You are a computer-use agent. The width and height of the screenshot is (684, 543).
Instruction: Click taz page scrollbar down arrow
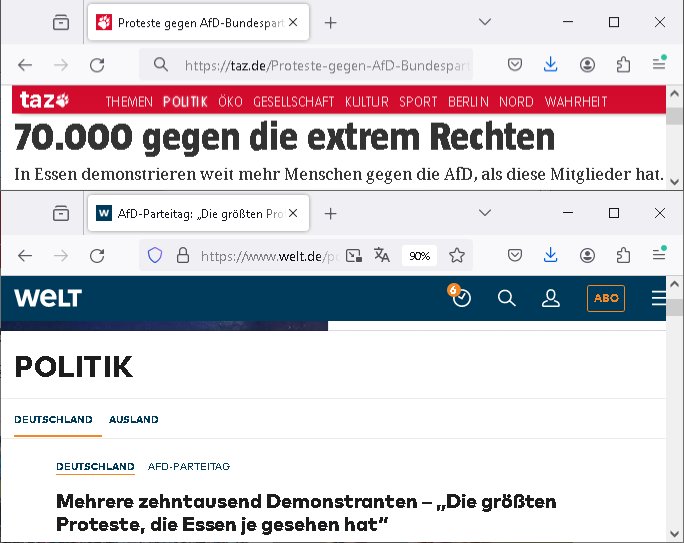[x=674, y=182]
